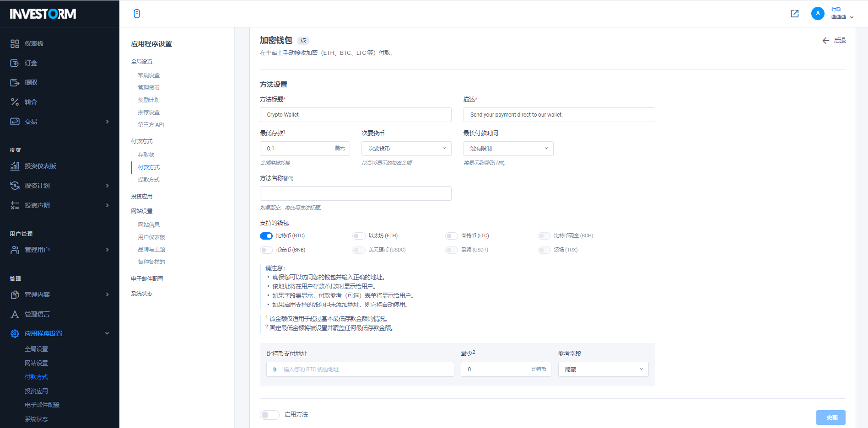Open the 次要货币 dropdown

406,149
